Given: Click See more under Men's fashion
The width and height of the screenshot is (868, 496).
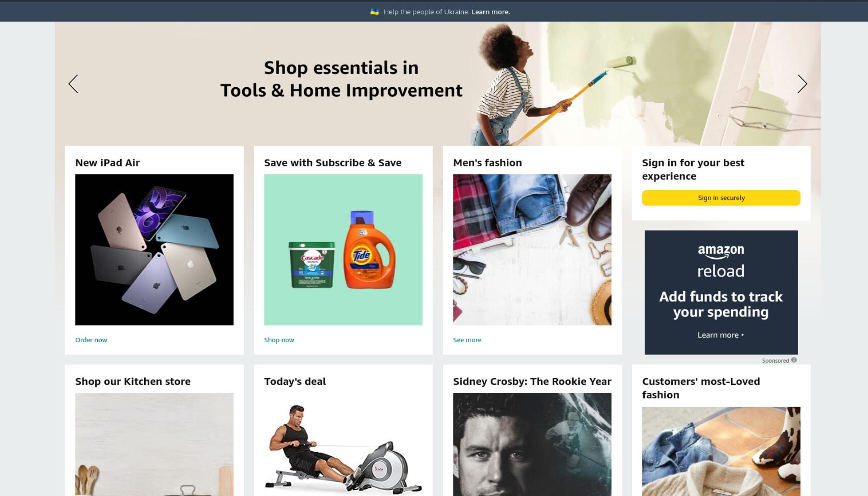Looking at the screenshot, I should (467, 340).
